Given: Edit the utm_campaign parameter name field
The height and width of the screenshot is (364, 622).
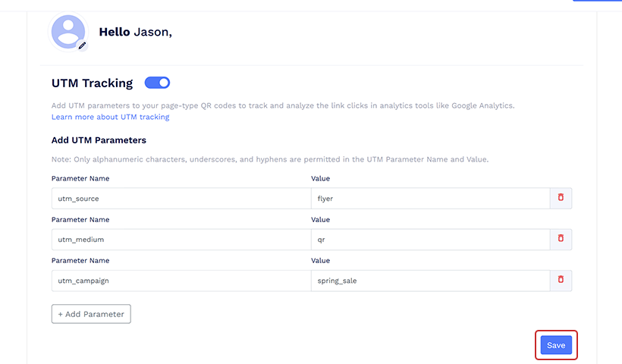Looking at the screenshot, I should click(181, 281).
